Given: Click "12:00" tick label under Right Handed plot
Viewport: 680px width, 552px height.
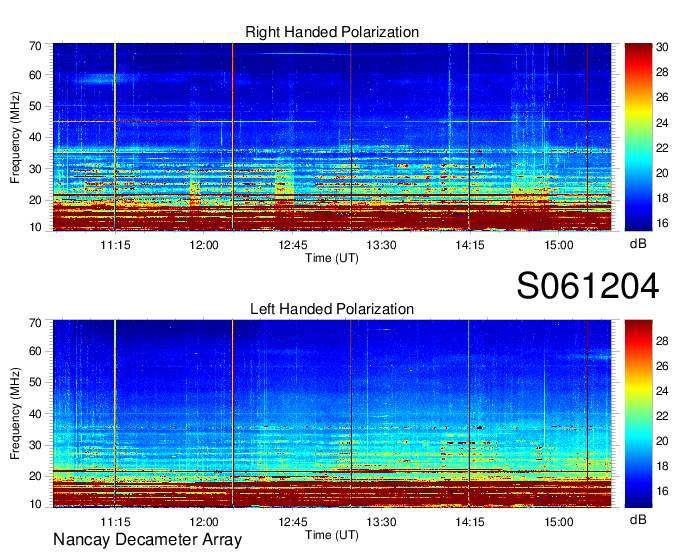Looking at the screenshot, I should (x=204, y=245).
